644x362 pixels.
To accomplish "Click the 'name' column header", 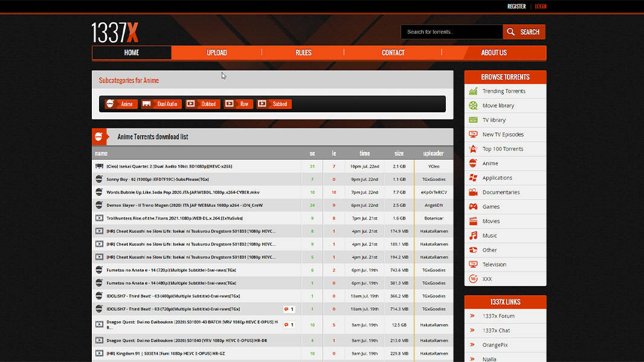I will pos(101,153).
